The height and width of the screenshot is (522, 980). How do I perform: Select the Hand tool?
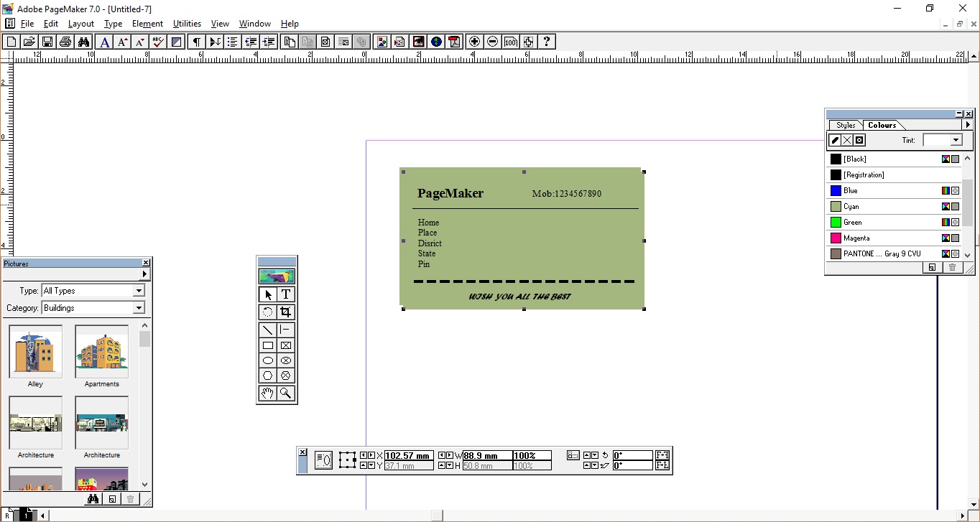pyautogui.click(x=266, y=393)
